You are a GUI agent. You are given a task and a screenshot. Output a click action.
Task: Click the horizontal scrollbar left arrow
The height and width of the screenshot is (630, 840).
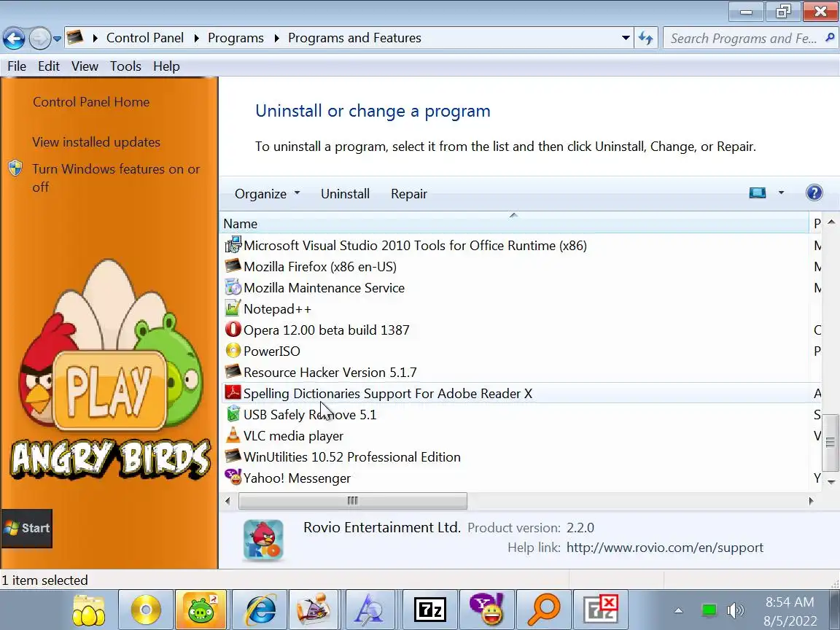click(x=227, y=501)
